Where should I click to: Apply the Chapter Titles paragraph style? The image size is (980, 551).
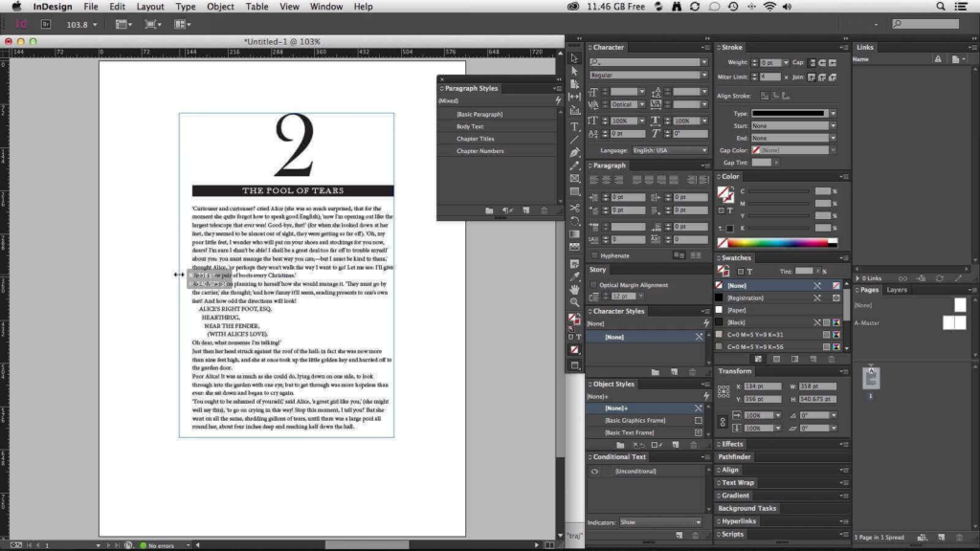click(x=475, y=139)
